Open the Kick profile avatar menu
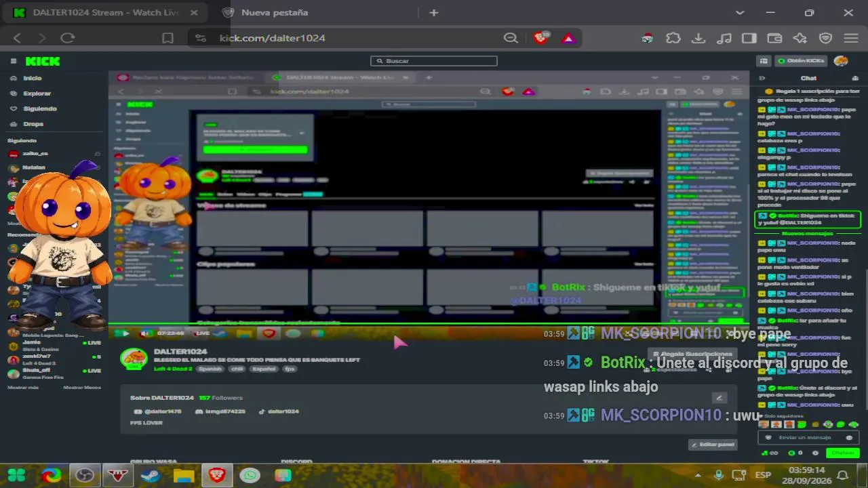This screenshot has height=488, width=868. pyautogui.click(x=841, y=61)
